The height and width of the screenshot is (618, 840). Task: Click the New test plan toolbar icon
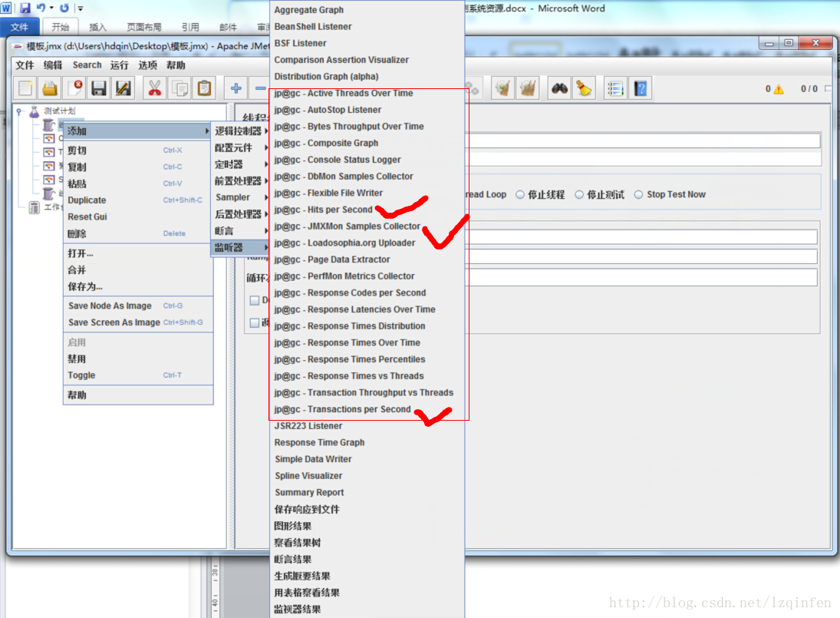[25, 88]
